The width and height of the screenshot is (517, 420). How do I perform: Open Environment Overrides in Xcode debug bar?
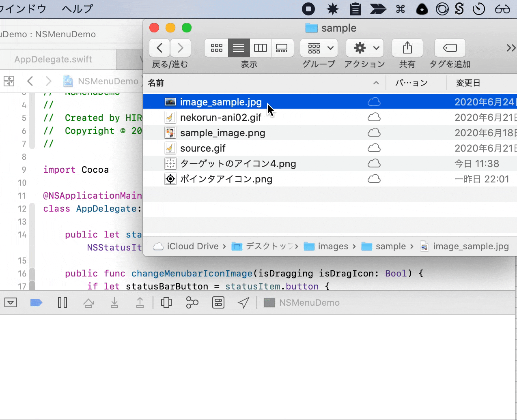tap(218, 302)
